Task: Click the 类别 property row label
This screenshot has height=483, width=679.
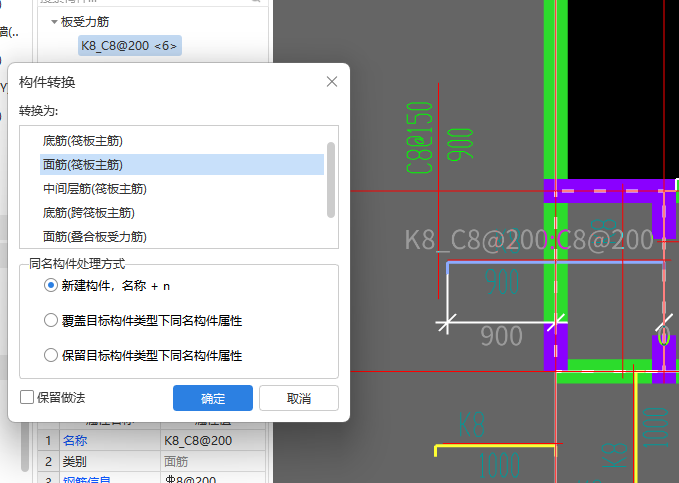Action: 74,461
